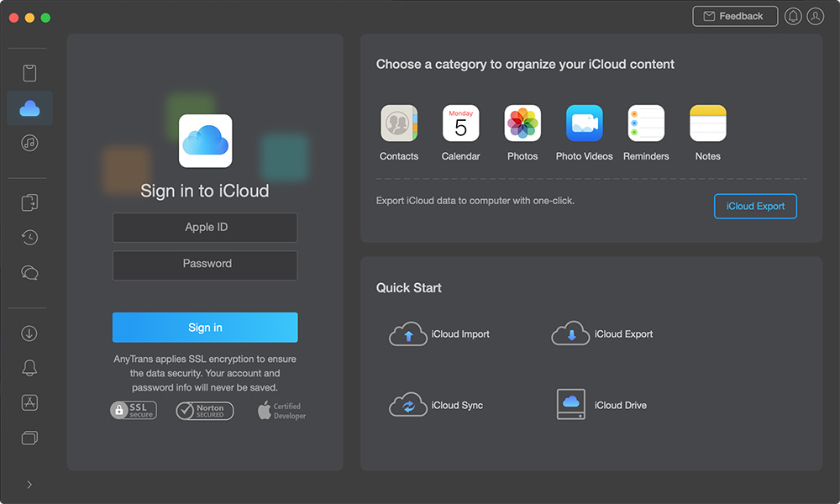Image resolution: width=840 pixels, height=504 pixels.
Task: Open the user account profile icon
Action: [816, 17]
